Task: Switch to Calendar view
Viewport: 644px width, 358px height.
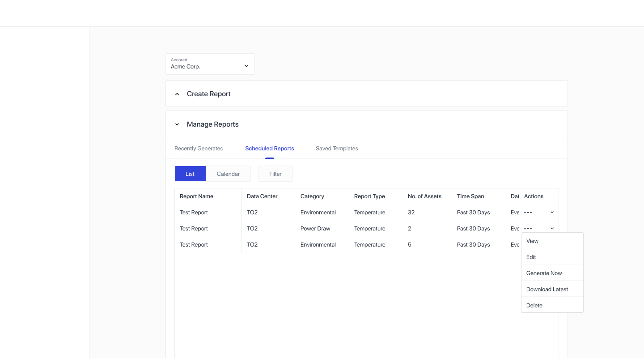Action: coord(228,174)
